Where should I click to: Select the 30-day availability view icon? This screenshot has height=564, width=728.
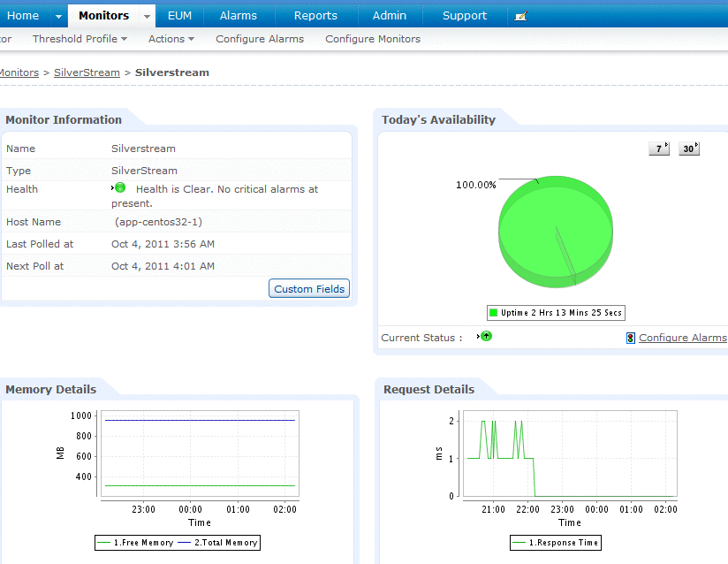[x=688, y=148]
